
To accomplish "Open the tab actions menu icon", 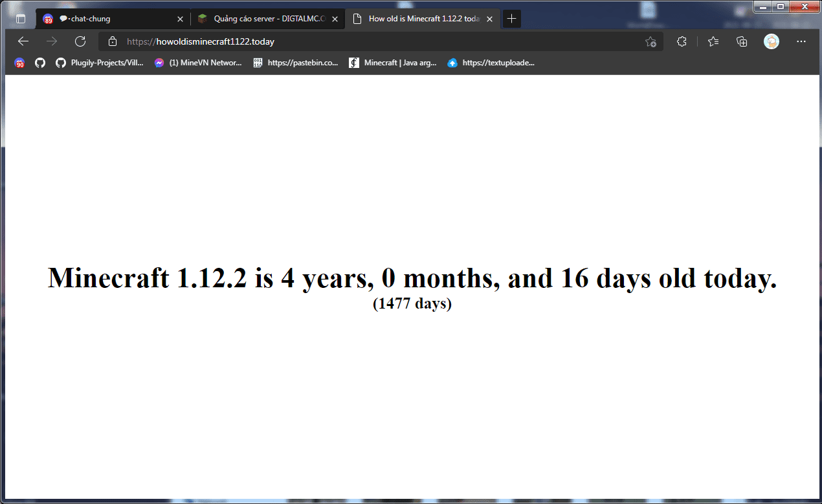I will 21,19.
